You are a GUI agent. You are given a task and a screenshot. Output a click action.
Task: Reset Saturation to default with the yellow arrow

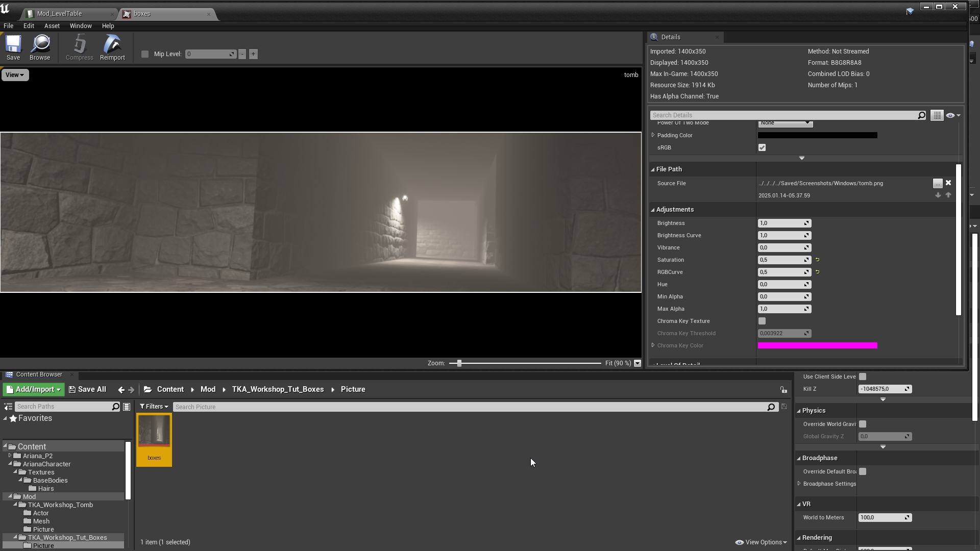tap(818, 260)
